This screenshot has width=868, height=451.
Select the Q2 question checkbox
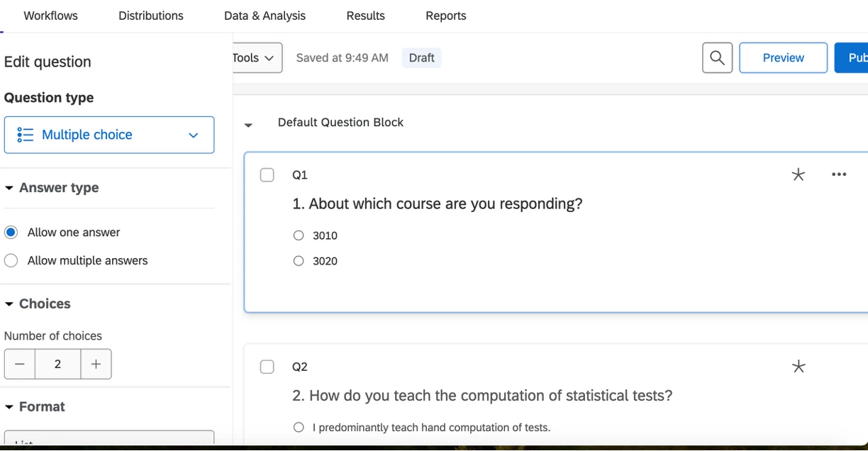click(267, 367)
